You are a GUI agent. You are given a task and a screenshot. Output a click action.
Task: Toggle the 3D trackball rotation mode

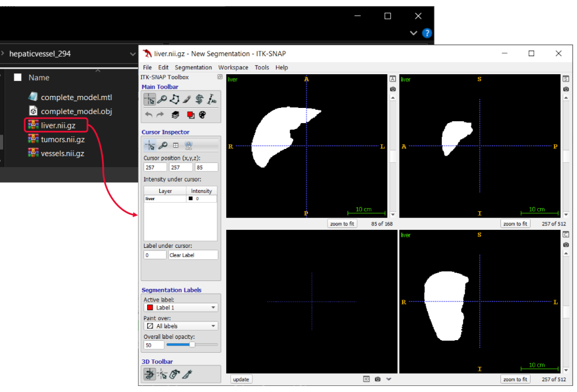click(149, 375)
